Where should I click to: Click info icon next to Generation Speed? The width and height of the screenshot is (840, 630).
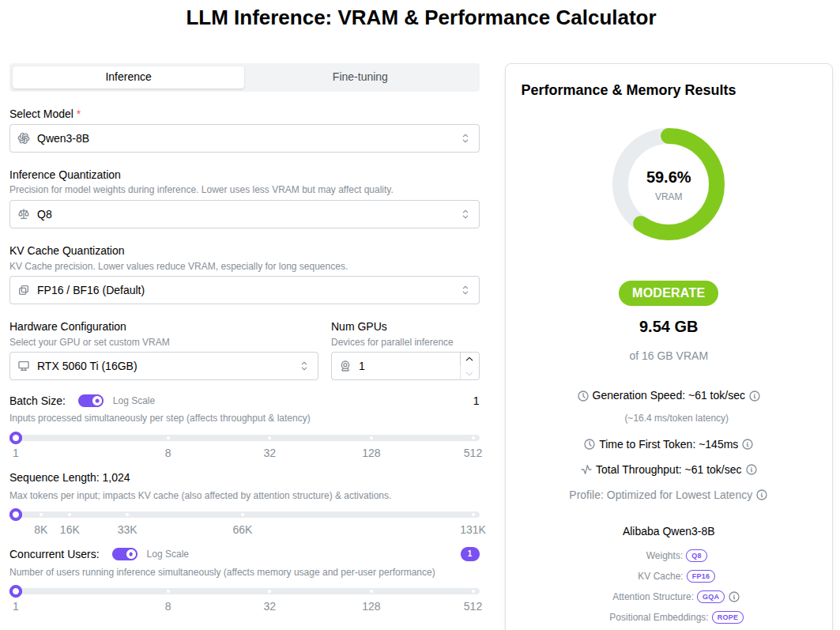pyautogui.click(x=755, y=395)
